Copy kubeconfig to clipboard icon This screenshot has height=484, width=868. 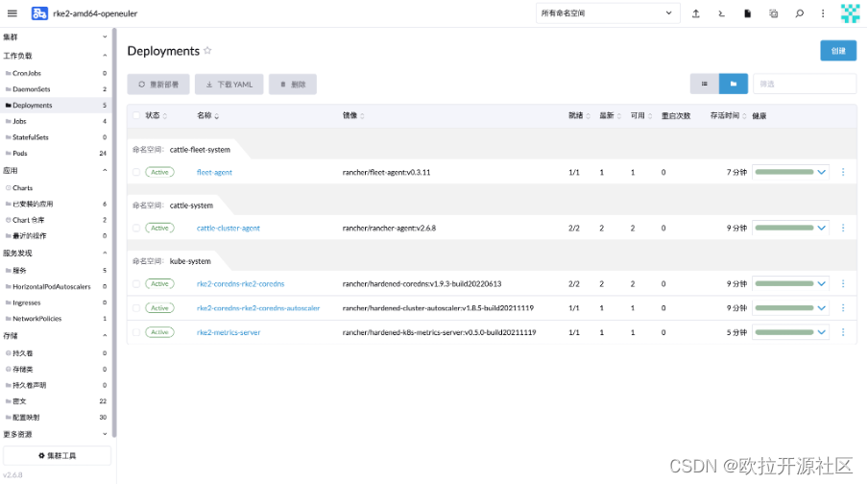tap(773, 13)
